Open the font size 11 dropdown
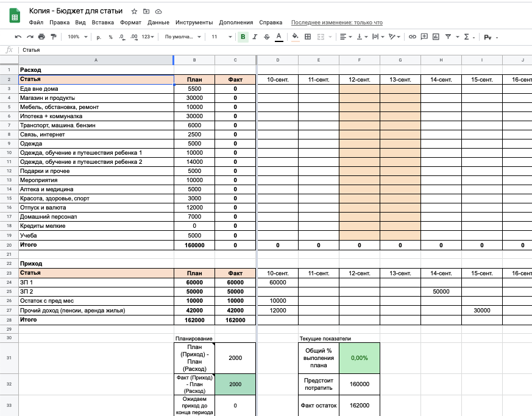 (x=222, y=37)
